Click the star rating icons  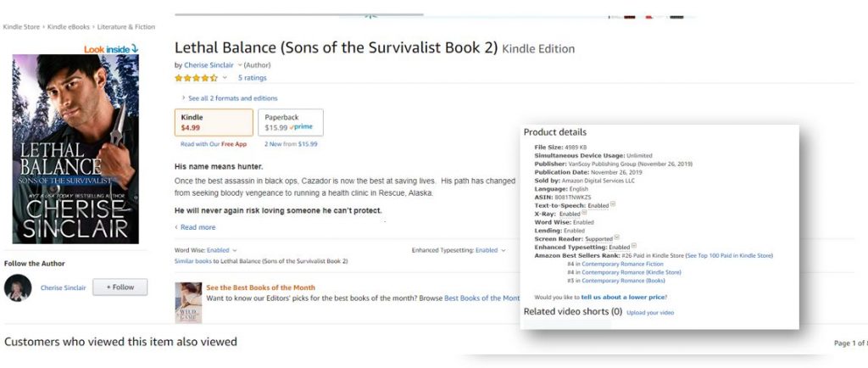coord(196,78)
